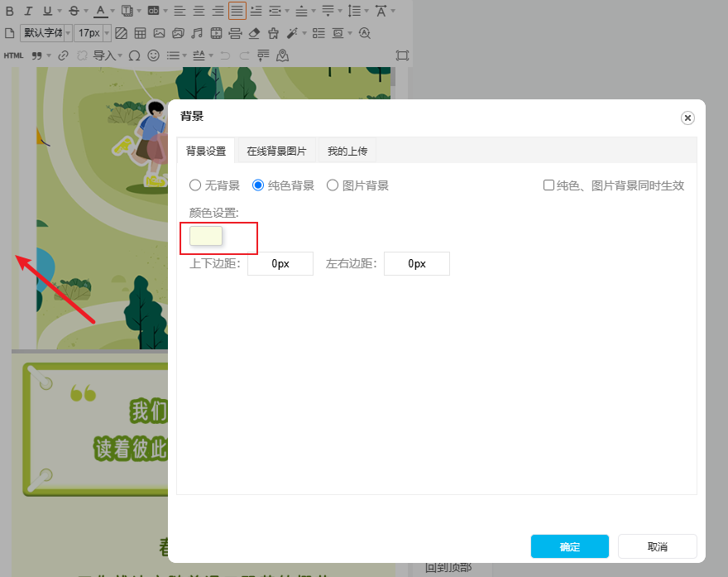Viewport: 728px width, 577px height.
Task: Select the eraser clear-format tool
Action: click(254, 33)
